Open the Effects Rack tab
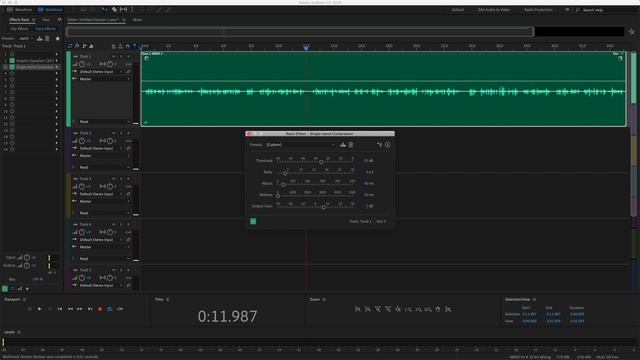The width and height of the screenshot is (640, 360). pyautogui.click(x=20, y=20)
